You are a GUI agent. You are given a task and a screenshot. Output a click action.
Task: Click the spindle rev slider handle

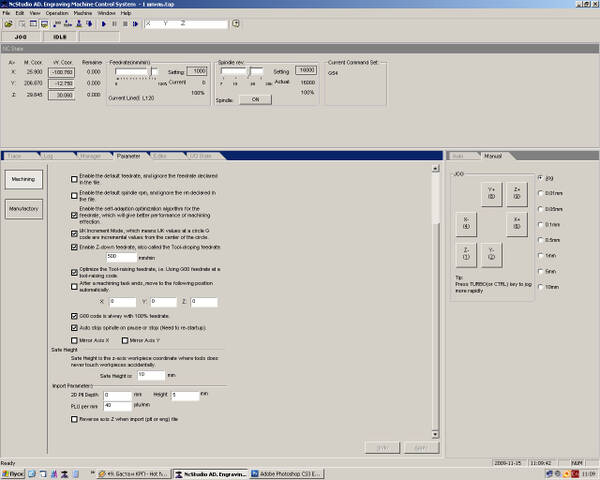click(x=249, y=71)
